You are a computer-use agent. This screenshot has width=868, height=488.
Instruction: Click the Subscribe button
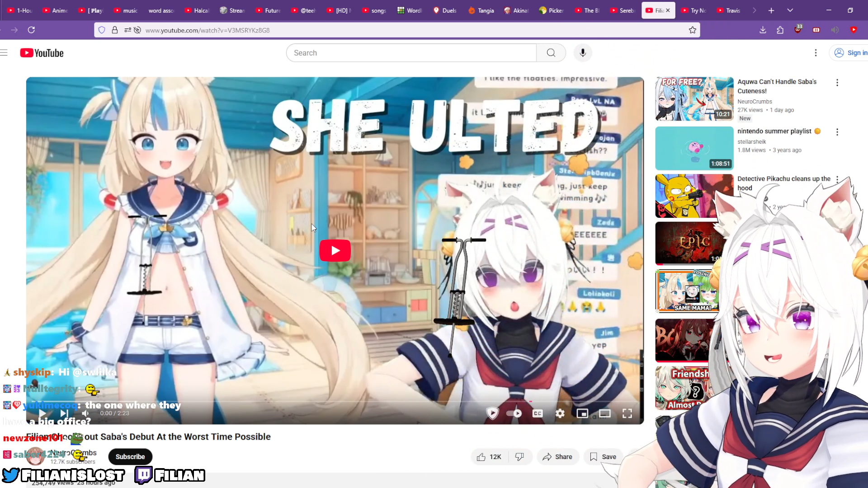(x=130, y=457)
